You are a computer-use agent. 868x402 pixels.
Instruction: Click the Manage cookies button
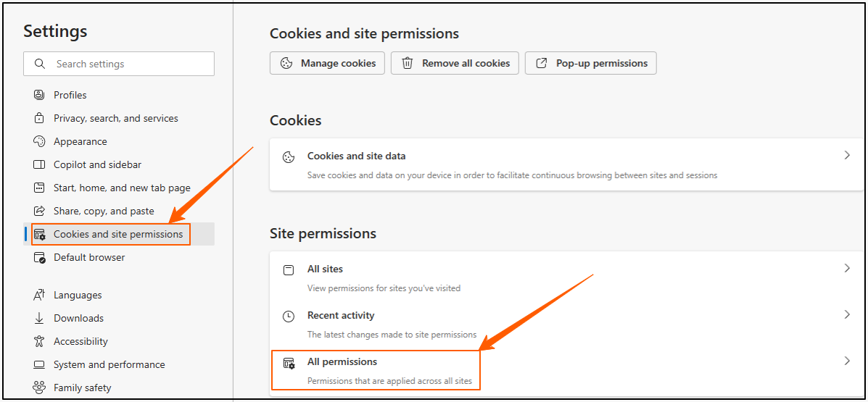coord(327,63)
